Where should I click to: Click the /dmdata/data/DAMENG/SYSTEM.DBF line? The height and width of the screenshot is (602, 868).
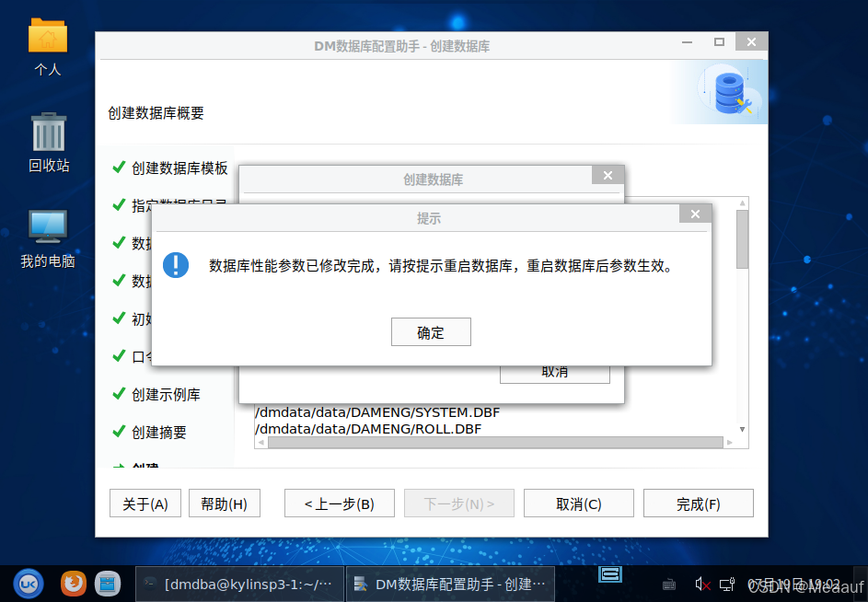click(377, 412)
